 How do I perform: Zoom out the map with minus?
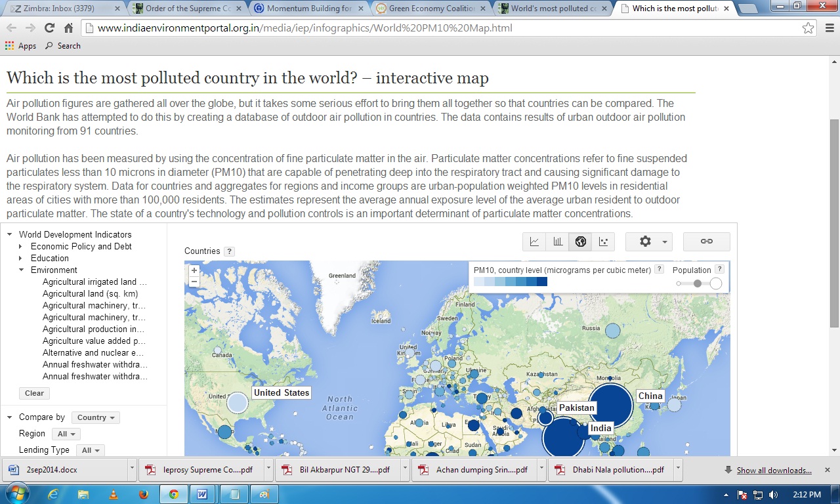point(194,282)
